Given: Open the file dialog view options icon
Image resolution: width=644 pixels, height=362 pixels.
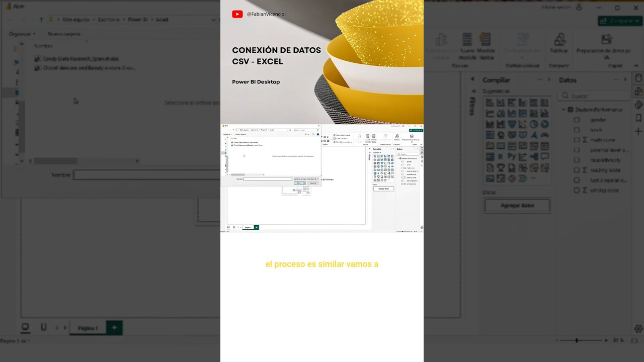Looking at the screenshot, I should (x=306, y=134).
